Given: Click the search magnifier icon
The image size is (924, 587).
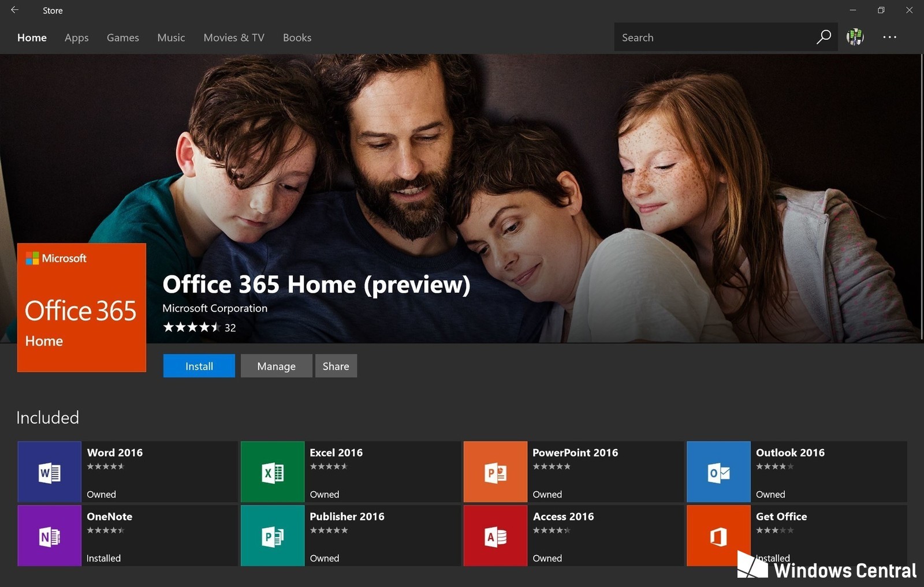Looking at the screenshot, I should click(824, 37).
